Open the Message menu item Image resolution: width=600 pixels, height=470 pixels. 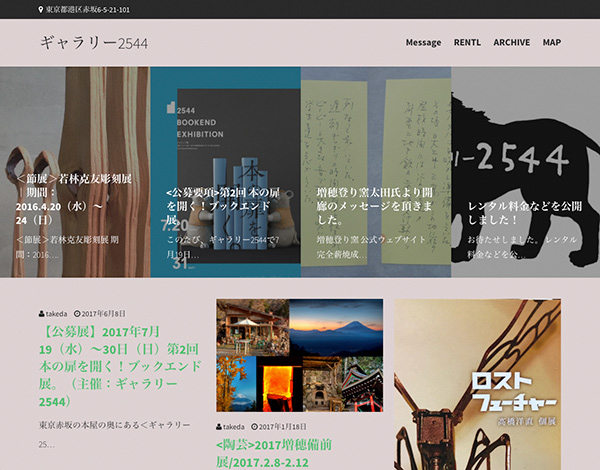pos(423,43)
